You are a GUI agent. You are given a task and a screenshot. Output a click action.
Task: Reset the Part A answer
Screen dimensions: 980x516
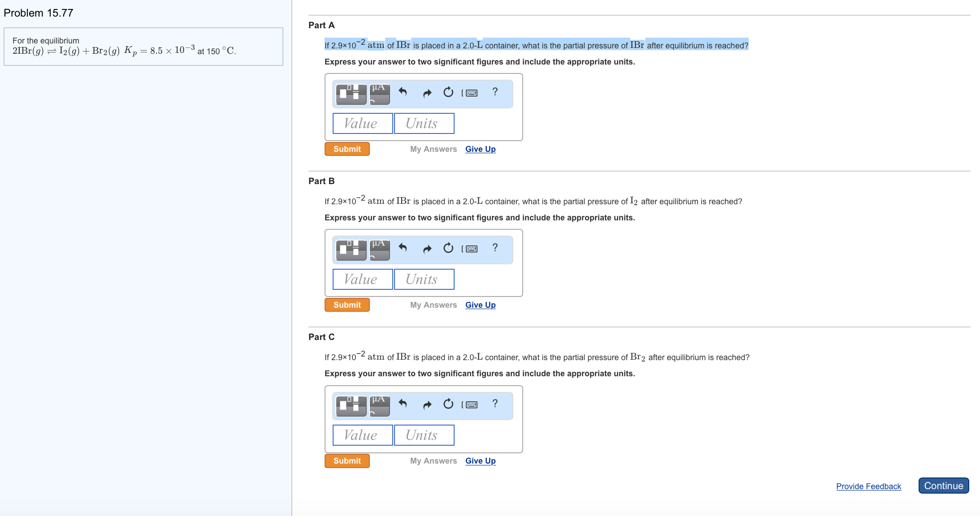point(448,92)
